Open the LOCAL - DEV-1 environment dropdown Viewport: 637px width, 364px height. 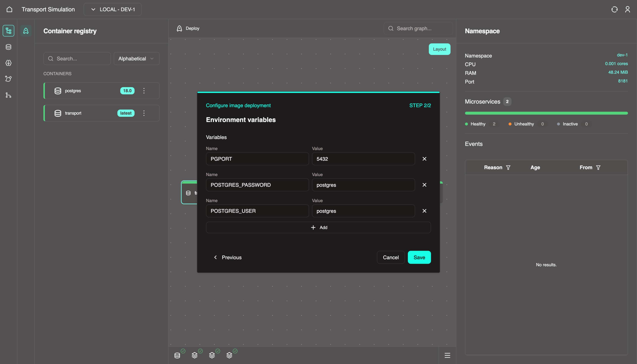tap(113, 9)
